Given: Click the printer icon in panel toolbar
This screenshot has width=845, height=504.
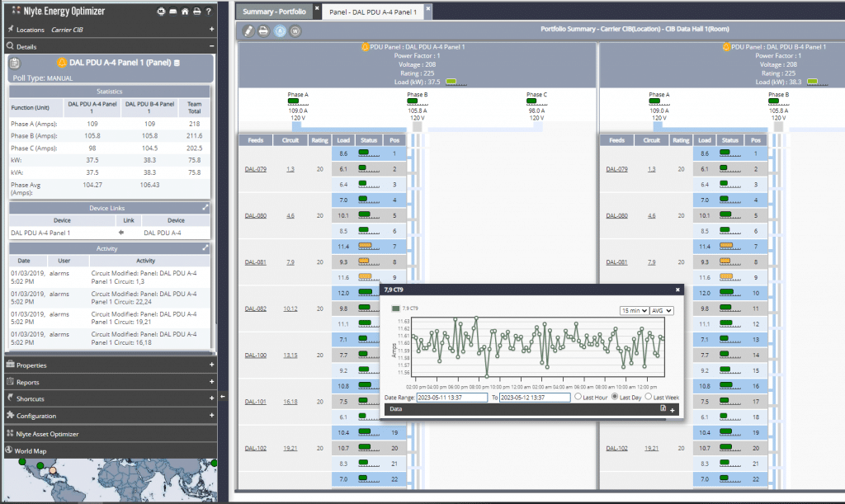Looking at the screenshot, I should (x=263, y=31).
